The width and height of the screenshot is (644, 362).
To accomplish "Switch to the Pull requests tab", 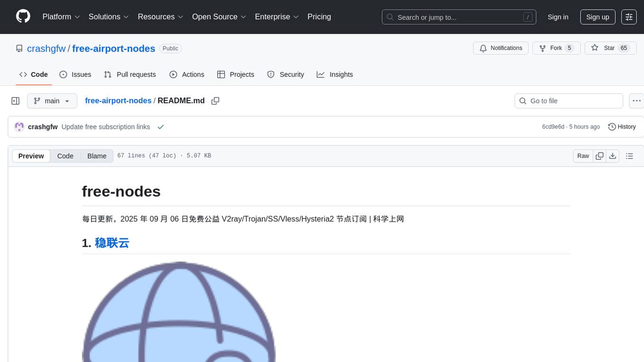I will (130, 74).
